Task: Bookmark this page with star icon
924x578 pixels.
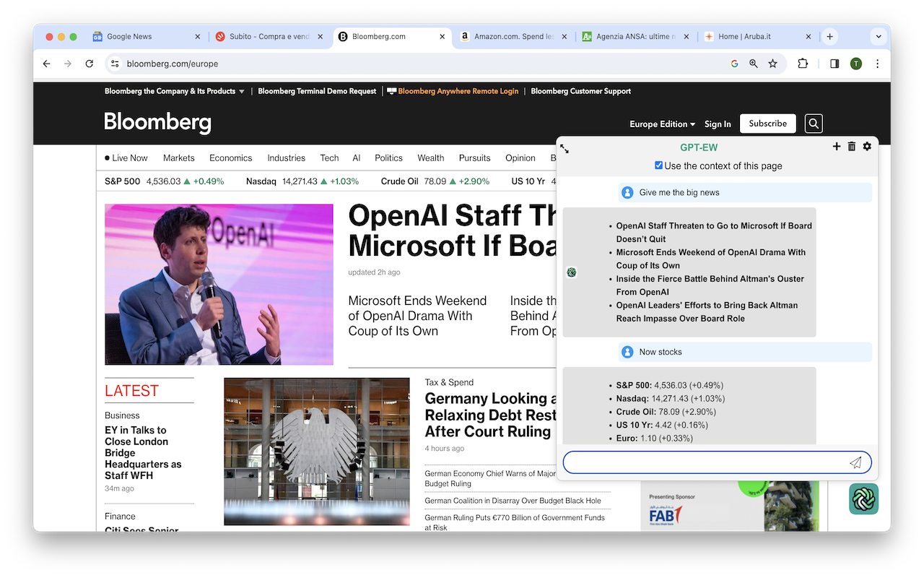Action: pos(773,64)
